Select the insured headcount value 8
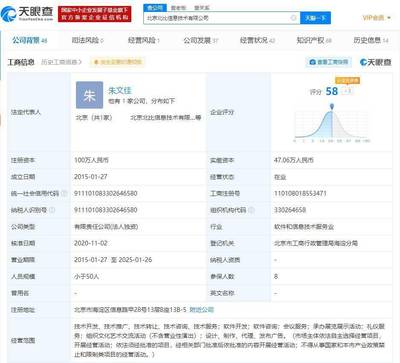This screenshot has width=400, height=363. tap(276, 276)
